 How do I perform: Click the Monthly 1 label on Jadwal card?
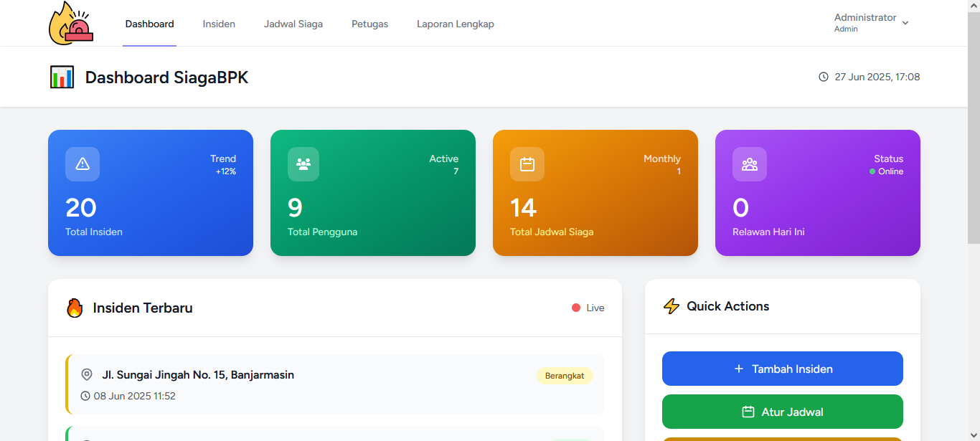coord(662,165)
